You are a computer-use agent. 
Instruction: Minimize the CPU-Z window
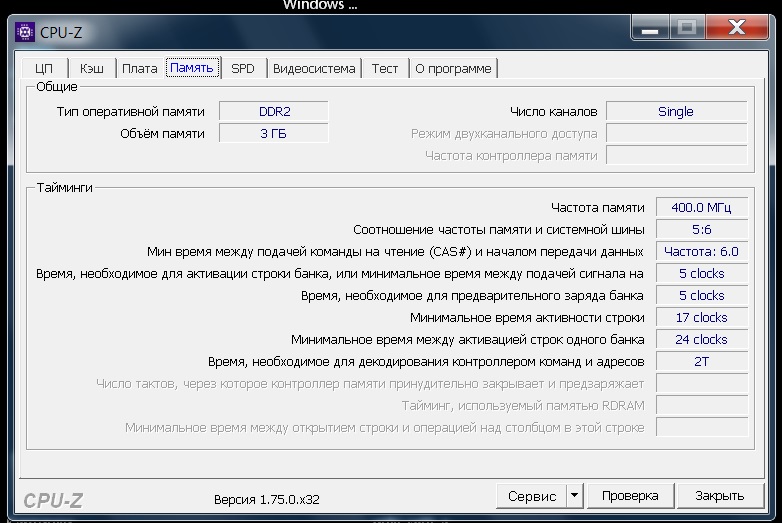pos(650,28)
